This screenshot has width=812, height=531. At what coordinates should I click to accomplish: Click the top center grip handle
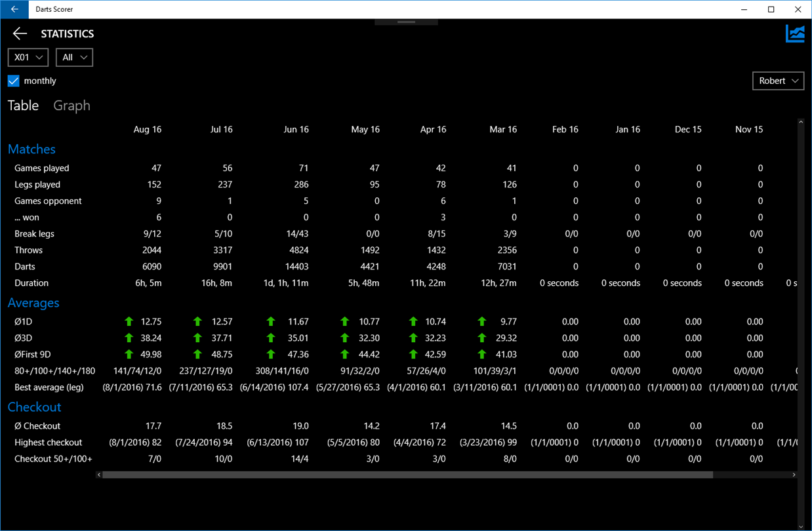click(406, 22)
